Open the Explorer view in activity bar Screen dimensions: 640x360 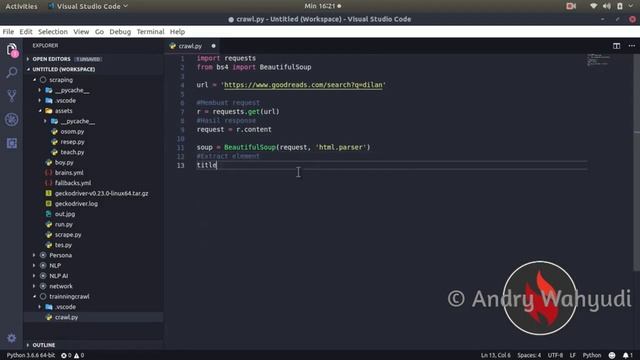pyautogui.click(x=12, y=50)
